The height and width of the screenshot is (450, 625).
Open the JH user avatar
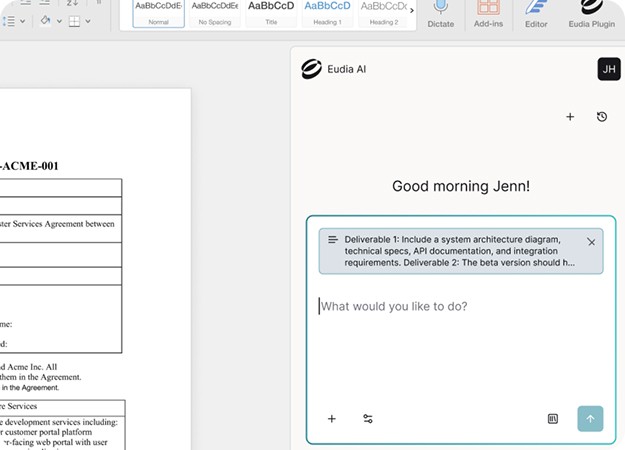coord(609,69)
